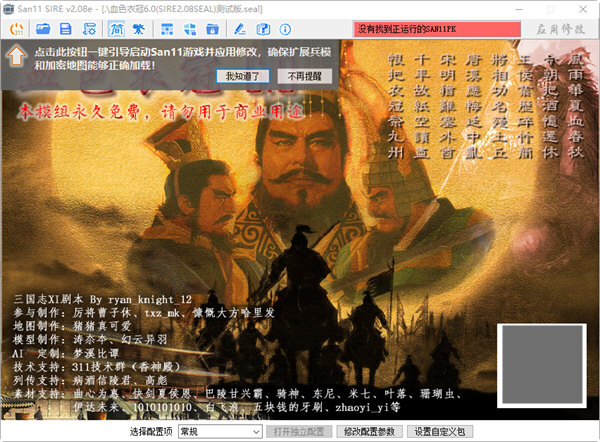Viewport: 600px width, 442px height.
Task: Click the San11 launch game icon
Action: pyautogui.click(x=16, y=31)
